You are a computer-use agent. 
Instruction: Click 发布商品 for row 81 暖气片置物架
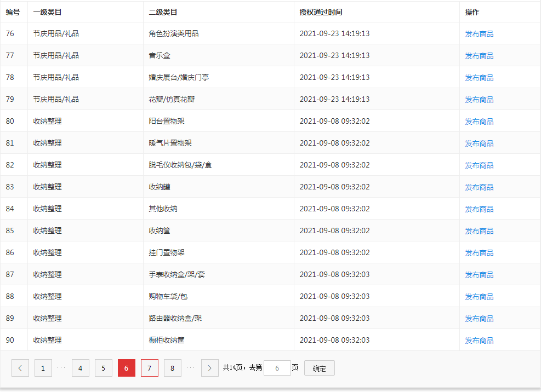[479, 143]
